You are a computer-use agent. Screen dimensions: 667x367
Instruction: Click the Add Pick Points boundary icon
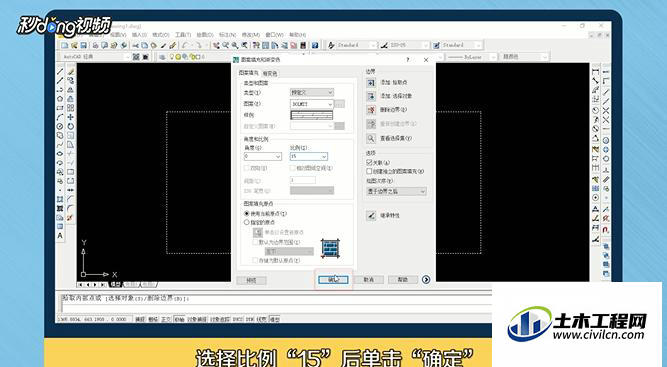(371, 83)
